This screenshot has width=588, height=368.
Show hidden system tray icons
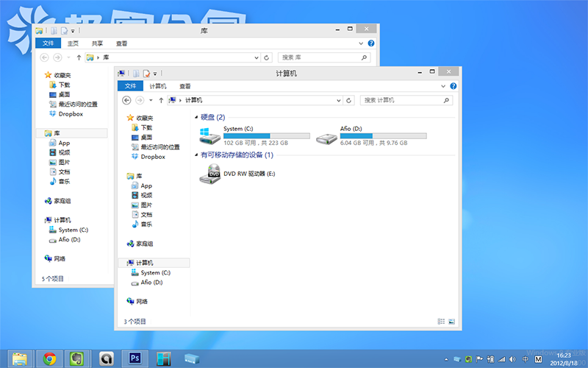(446, 359)
